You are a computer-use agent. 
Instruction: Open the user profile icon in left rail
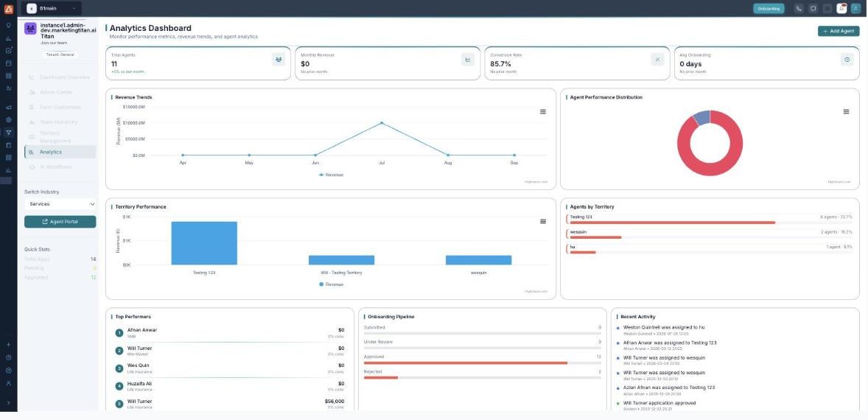pos(8,383)
